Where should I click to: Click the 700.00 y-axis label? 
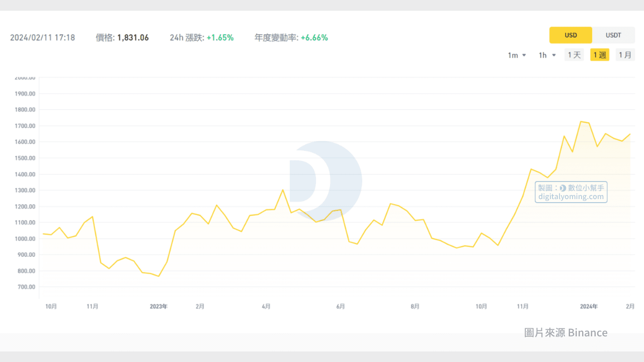click(26, 287)
